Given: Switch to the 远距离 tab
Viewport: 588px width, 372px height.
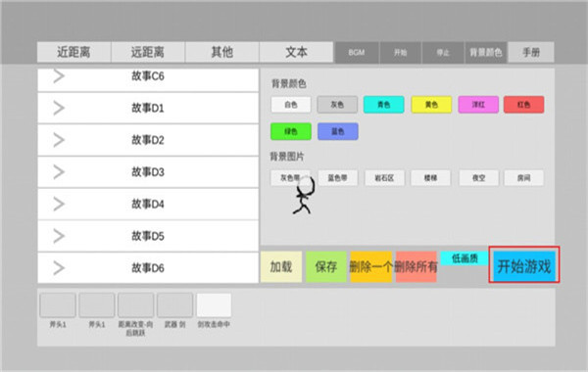Looking at the screenshot, I should (x=148, y=52).
